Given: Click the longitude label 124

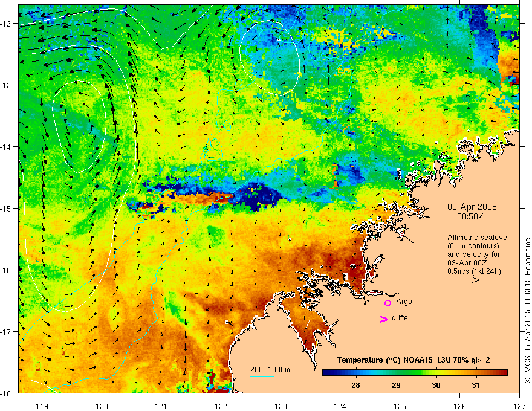Looking at the screenshot, I should [x=340, y=406].
